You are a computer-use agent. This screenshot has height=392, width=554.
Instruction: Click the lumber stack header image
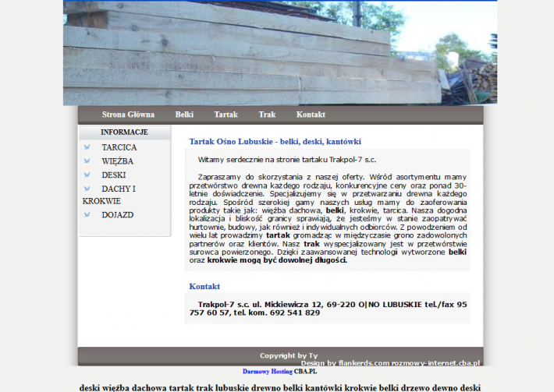point(279,53)
